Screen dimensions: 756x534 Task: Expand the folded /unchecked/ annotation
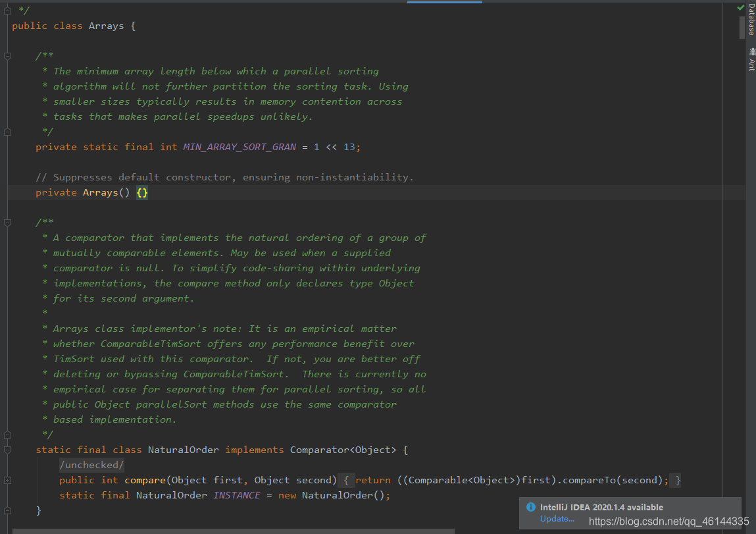coord(91,465)
